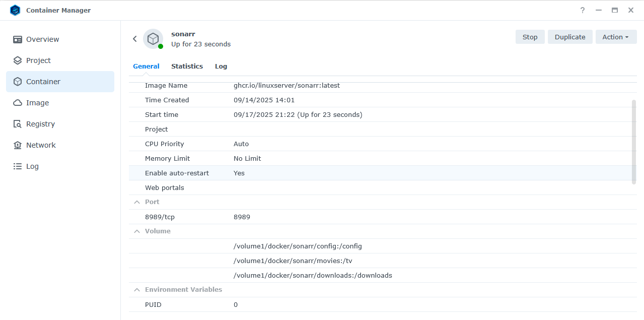Click the sonarr/config:/config volume path
644x320 pixels.
tap(298, 246)
